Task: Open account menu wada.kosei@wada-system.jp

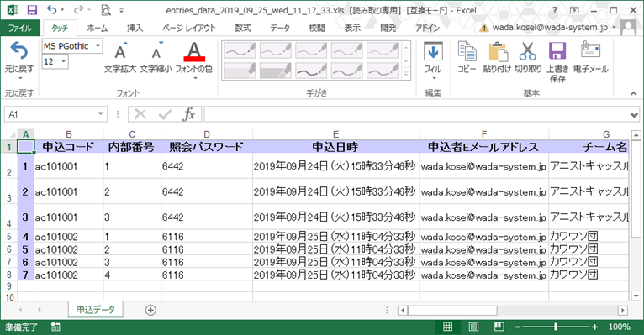Action: tap(551, 28)
